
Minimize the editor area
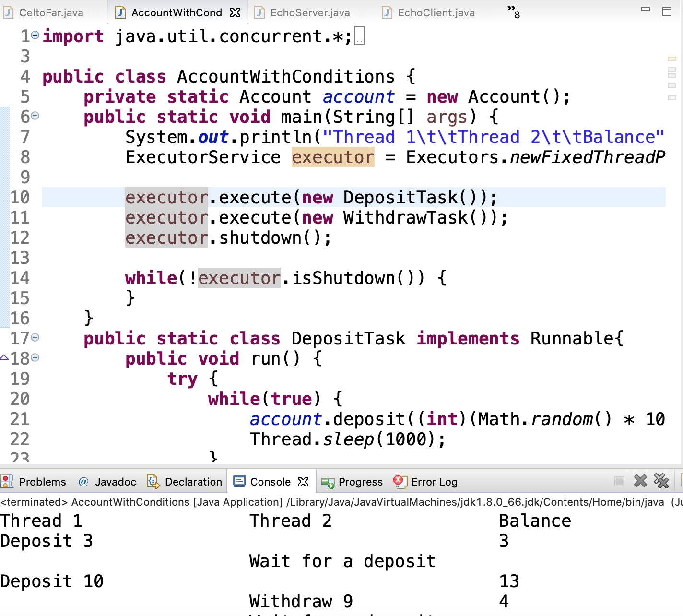[x=646, y=9]
